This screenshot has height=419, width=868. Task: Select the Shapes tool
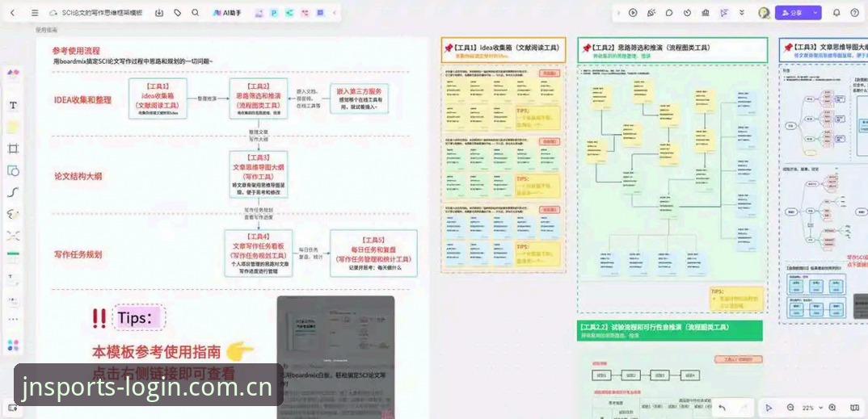click(x=13, y=170)
